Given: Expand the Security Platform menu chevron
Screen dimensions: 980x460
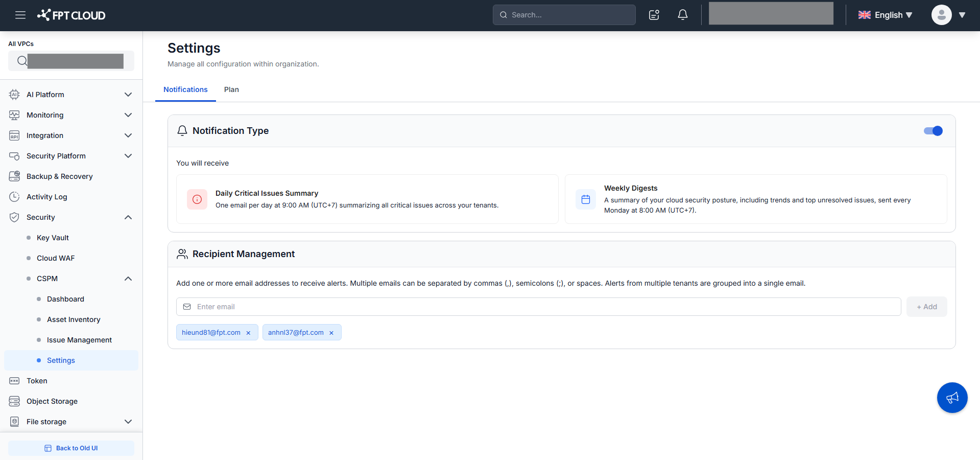Looking at the screenshot, I should pos(128,156).
